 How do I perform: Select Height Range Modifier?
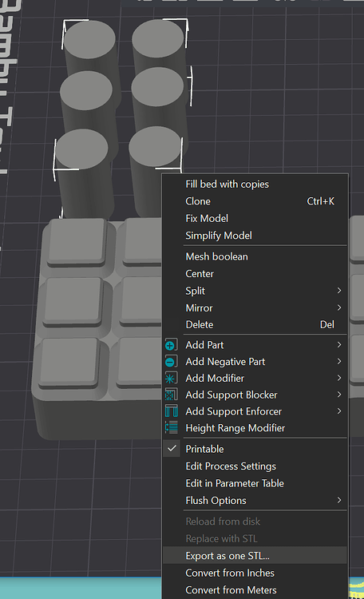coord(255,428)
